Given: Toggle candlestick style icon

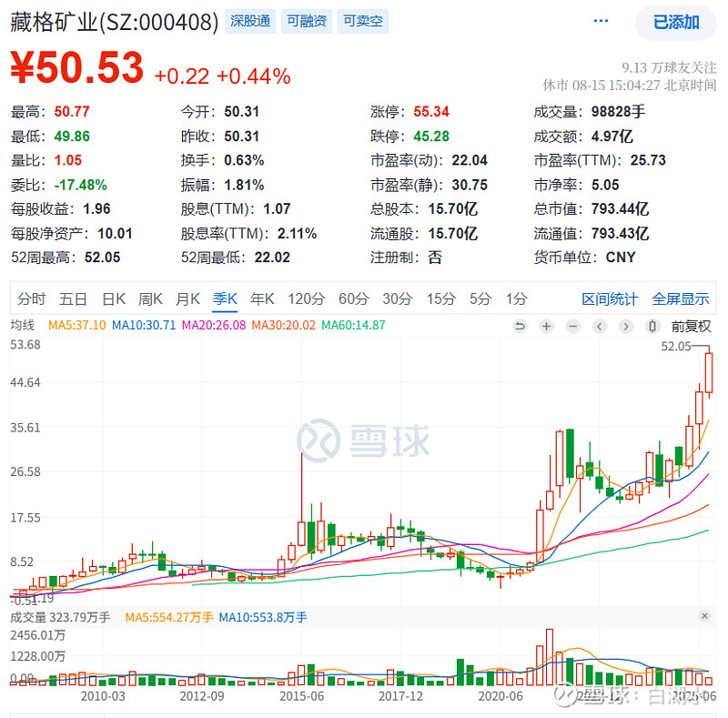Looking at the screenshot, I should [x=652, y=327].
